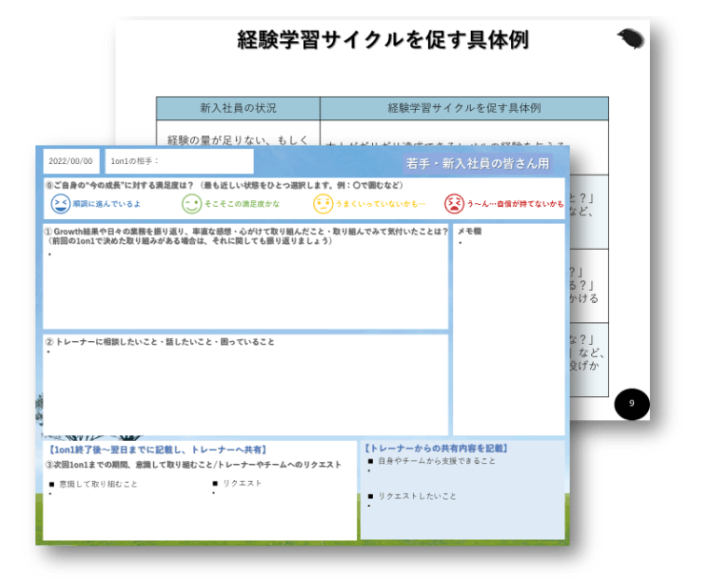Click the ⓪ご自身の今の成長 question text
The height and width of the screenshot is (588, 718).
[x=225, y=185]
